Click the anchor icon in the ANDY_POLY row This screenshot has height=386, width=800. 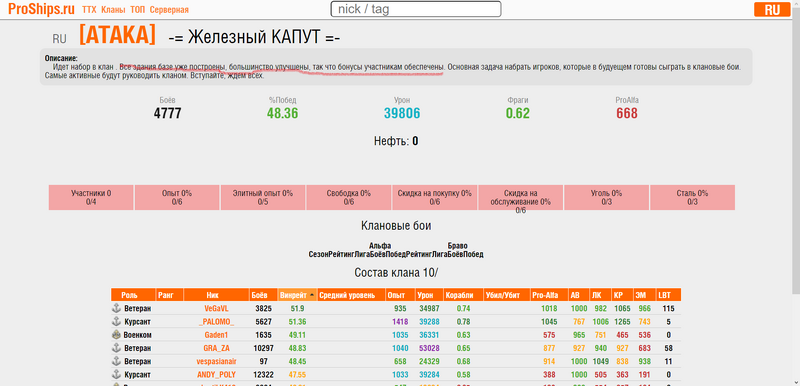click(x=116, y=375)
